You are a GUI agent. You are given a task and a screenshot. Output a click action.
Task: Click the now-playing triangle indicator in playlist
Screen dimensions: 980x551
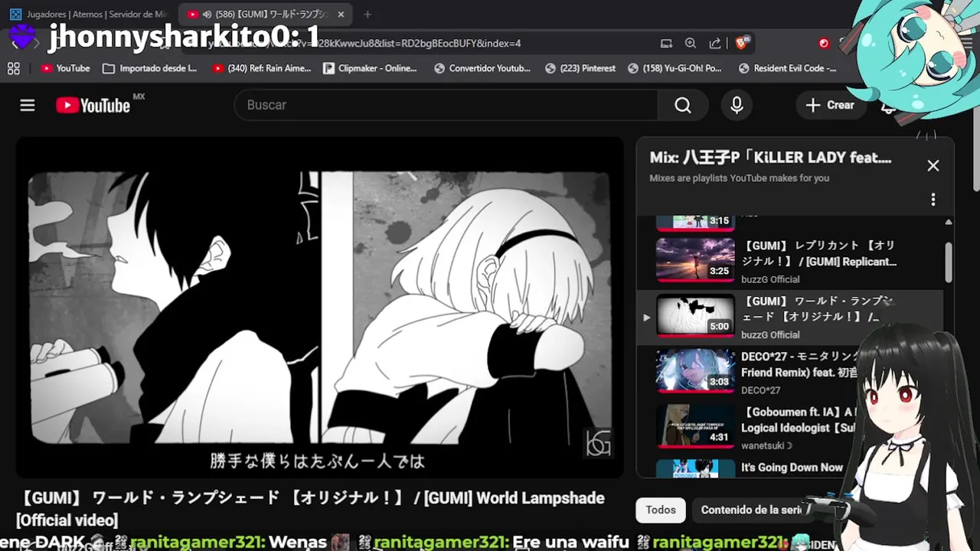tap(646, 318)
